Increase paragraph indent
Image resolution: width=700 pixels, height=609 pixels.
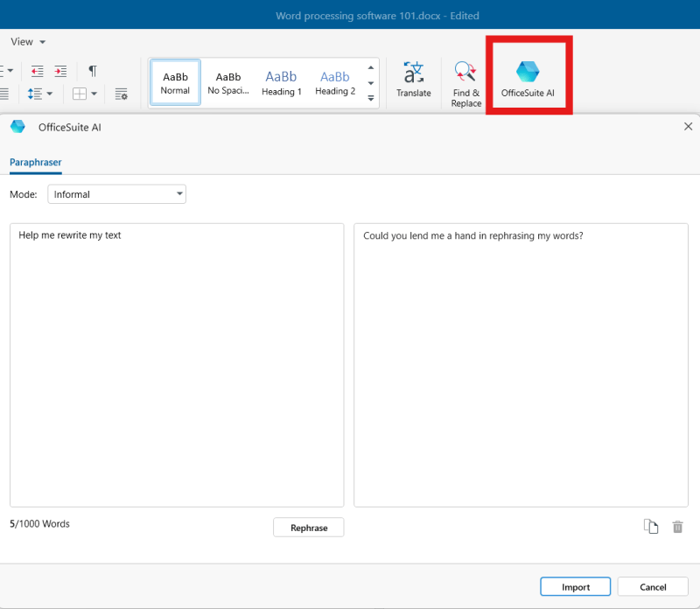pyautogui.click(x=60, y=71)
